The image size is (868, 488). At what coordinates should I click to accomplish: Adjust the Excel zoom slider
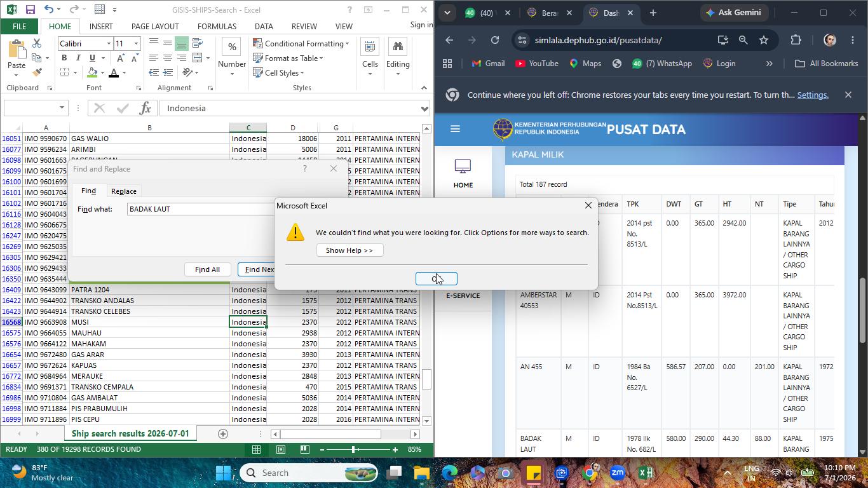(353, 449)
